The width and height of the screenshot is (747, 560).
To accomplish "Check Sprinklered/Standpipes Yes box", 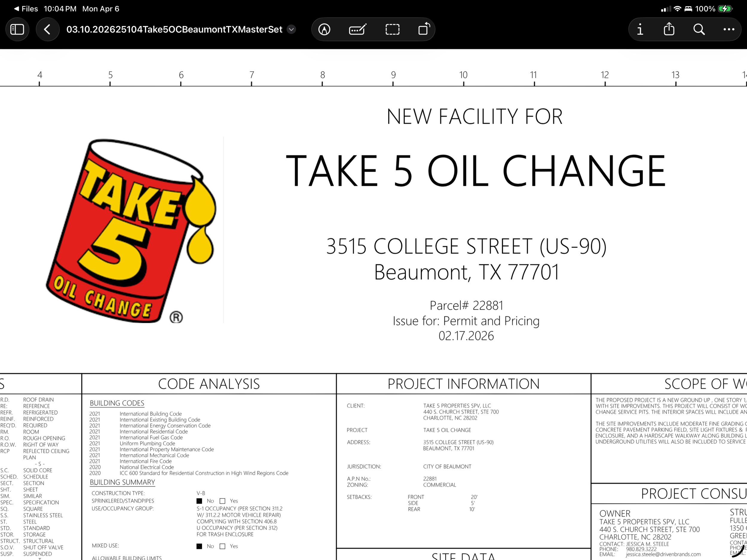I will click(x=222, y=501).
